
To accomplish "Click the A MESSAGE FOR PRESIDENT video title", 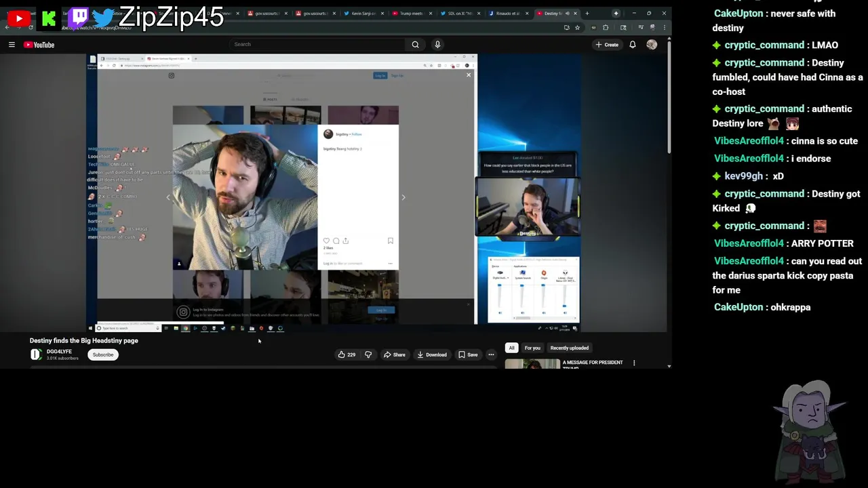I will [x=593, y=364].
